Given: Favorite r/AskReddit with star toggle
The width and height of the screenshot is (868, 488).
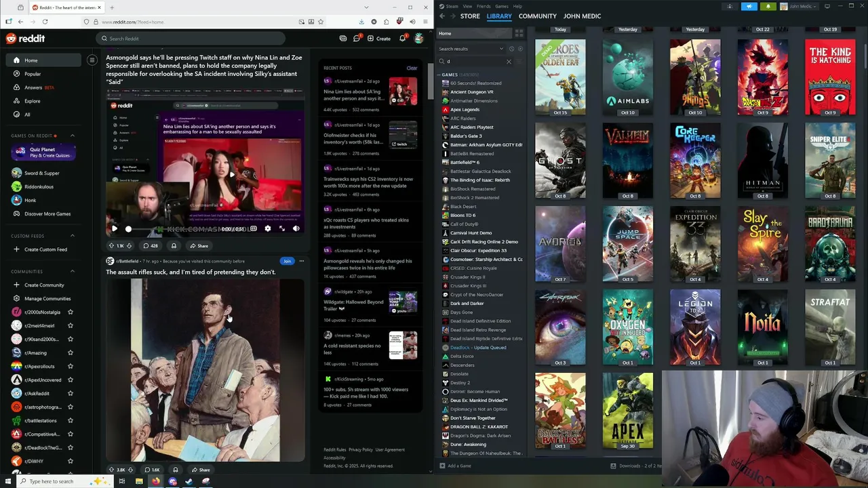Looking at the screenshot, I should click(x=70, y=393).
